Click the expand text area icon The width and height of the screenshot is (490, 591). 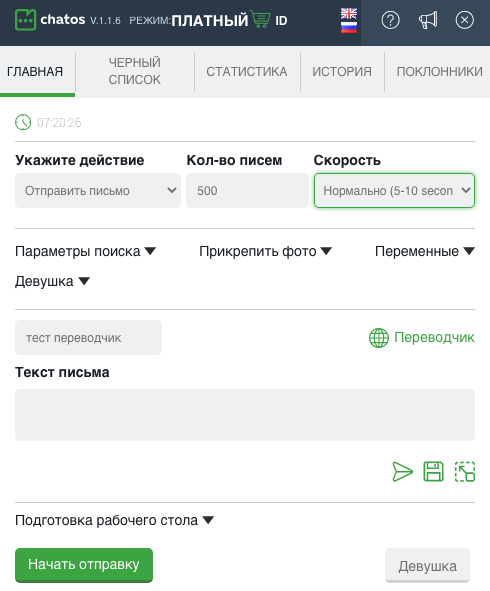pyautogui.click(x=465, y=472)
